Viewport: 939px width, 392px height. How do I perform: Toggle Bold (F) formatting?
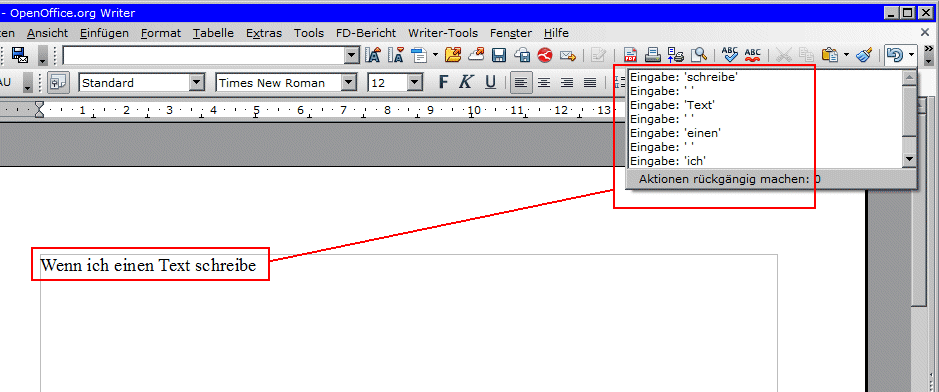click(x=443, y=82)
